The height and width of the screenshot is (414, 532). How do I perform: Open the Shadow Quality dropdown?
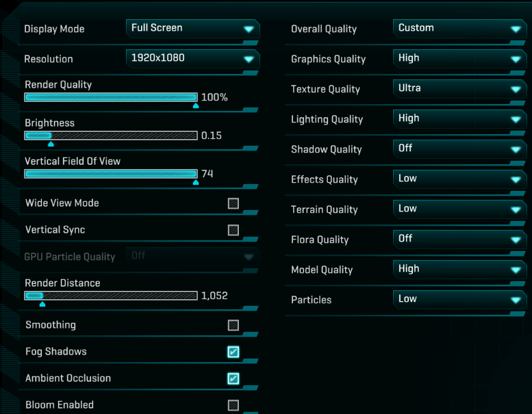point(459,149)
